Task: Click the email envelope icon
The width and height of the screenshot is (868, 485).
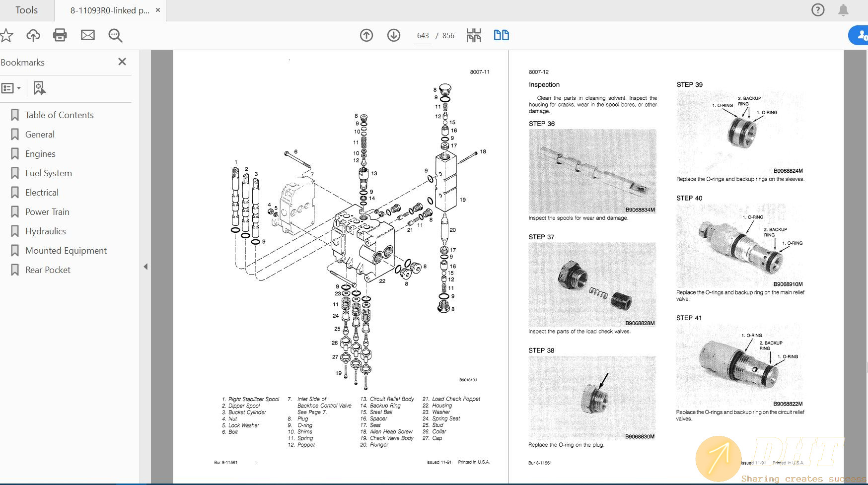Action: click(88, 35)
